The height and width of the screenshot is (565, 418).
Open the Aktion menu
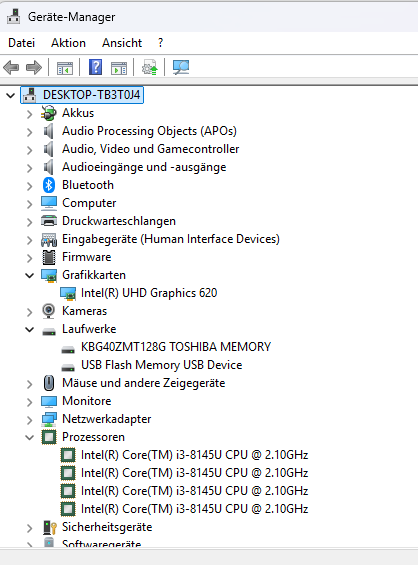[x=68, y=43]
